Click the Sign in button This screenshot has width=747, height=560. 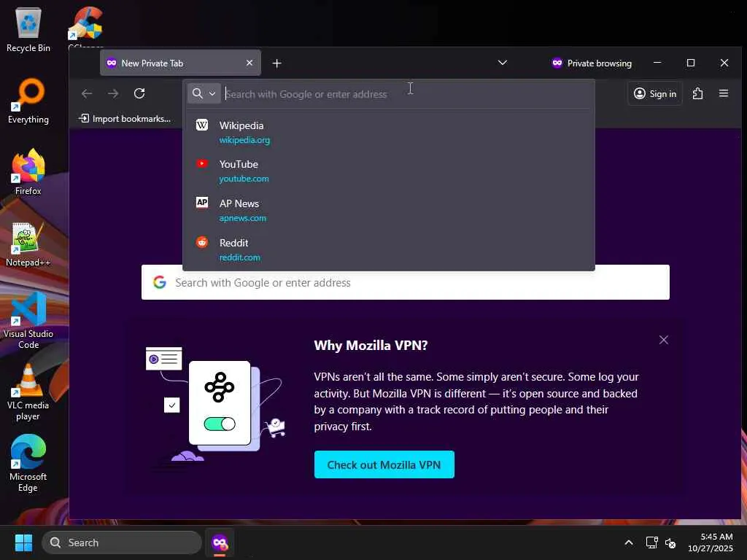coord(655,94)
